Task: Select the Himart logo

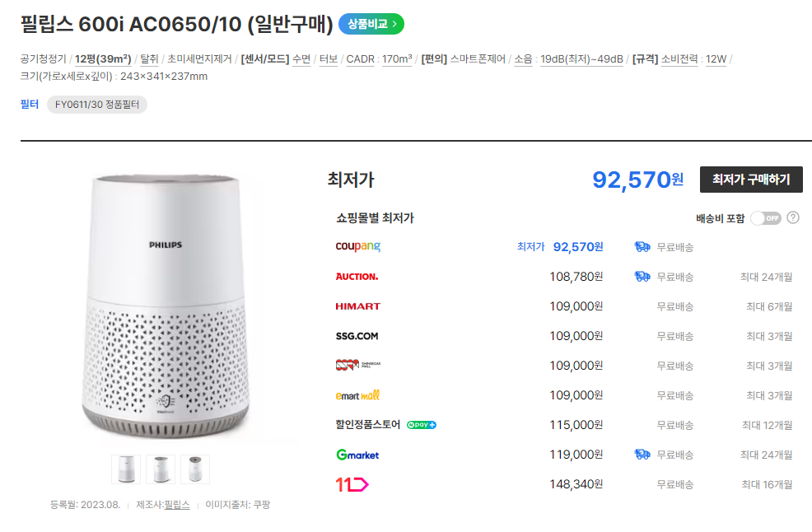Action: (357, 306)
